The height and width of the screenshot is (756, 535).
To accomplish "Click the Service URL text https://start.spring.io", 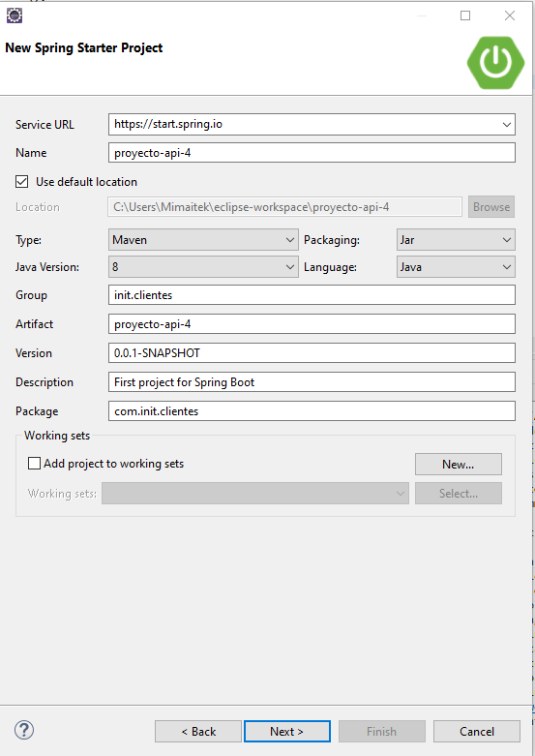I will 168,124.
